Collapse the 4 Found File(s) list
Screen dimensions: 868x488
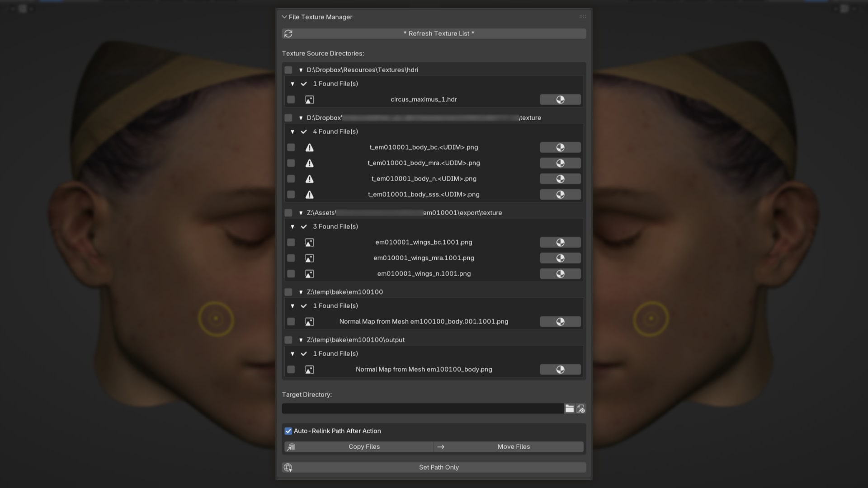pos(292,131)
